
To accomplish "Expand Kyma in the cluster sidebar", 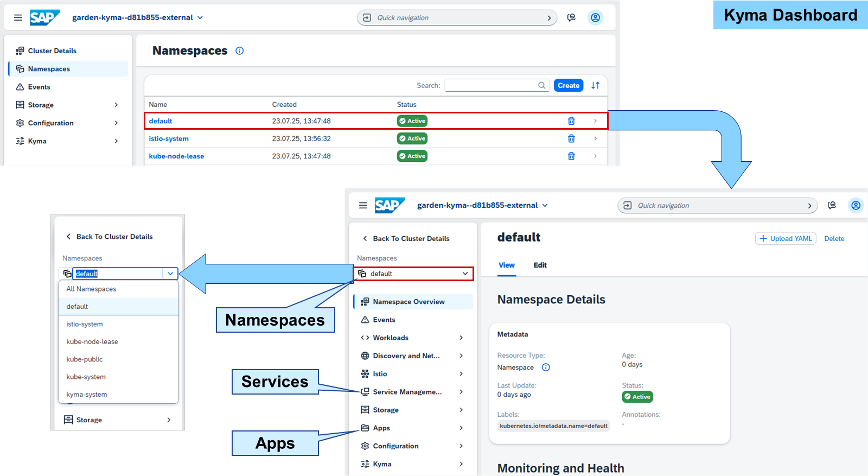I will pyautogui.click(x=116, y=141).
